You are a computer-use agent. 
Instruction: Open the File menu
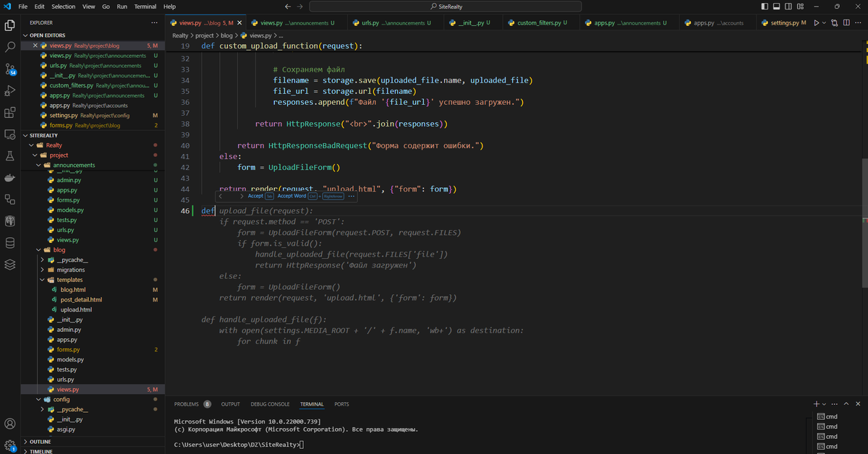tap(22, 7)
